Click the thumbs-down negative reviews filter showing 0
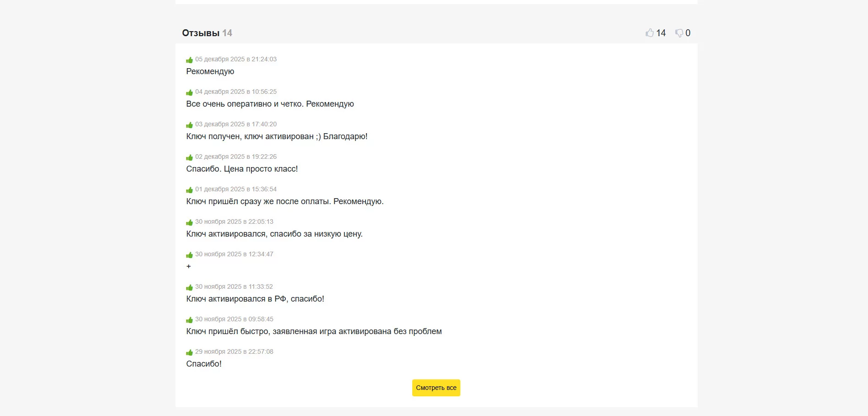This screenshot has width=868, height=416. click(x=682, y=33)
